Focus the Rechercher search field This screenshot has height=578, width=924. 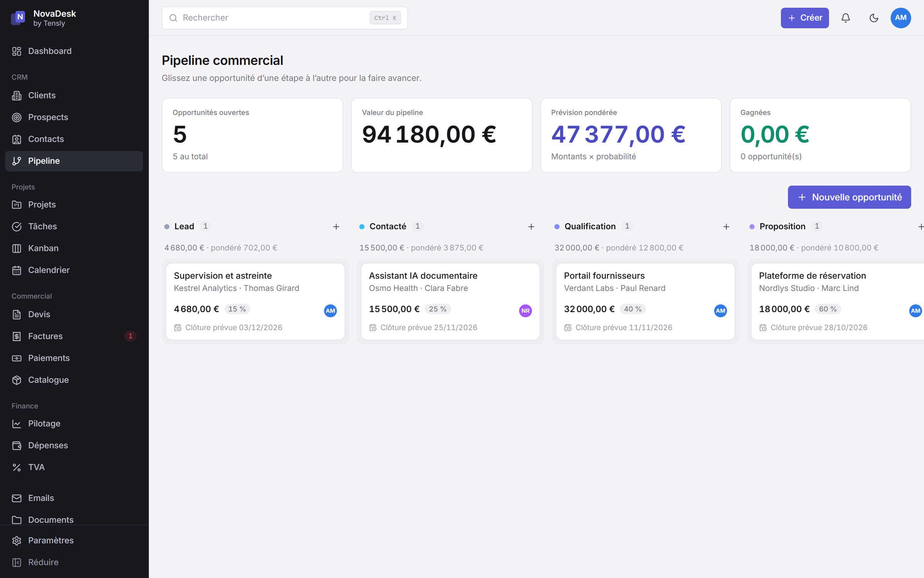(285, 18)
